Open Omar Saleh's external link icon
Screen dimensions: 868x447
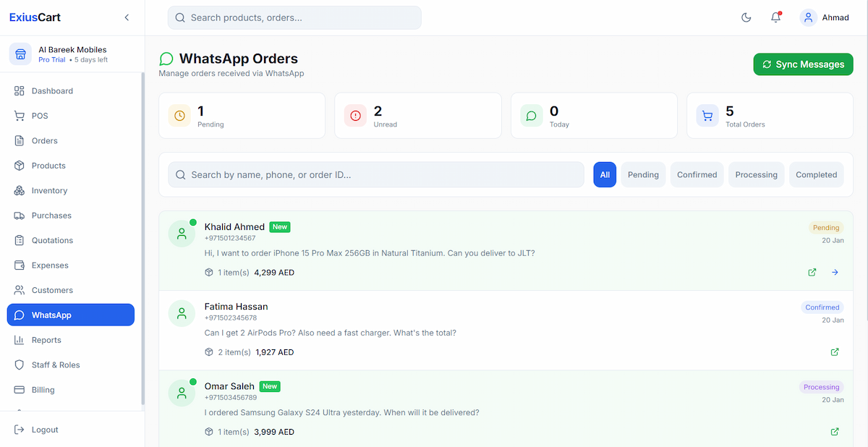click(835, 432)
